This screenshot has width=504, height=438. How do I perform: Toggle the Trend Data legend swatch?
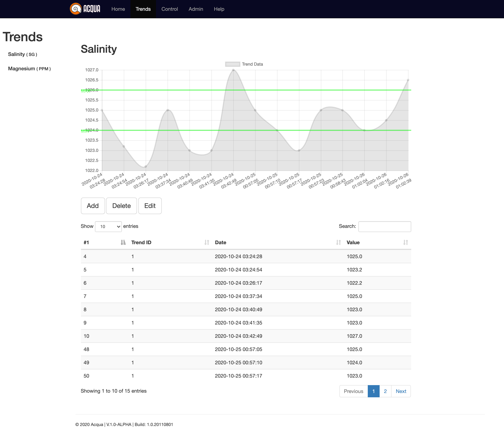tap(232, 64)
